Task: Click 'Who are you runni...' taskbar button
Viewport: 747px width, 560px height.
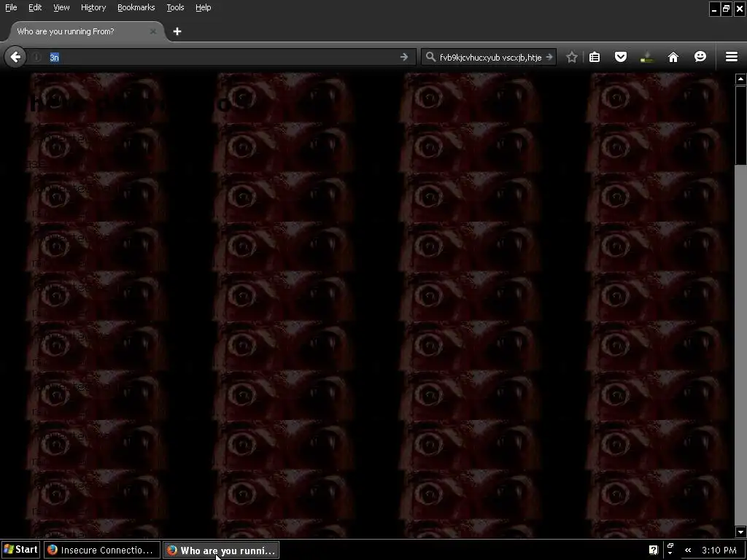Action: coord(222,550)
